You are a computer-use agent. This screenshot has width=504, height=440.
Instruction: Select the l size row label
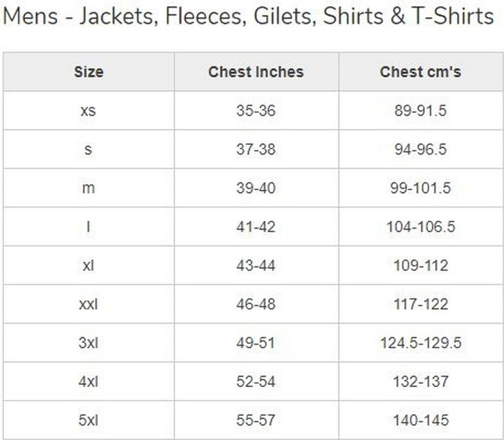click(x=89, y=227)
